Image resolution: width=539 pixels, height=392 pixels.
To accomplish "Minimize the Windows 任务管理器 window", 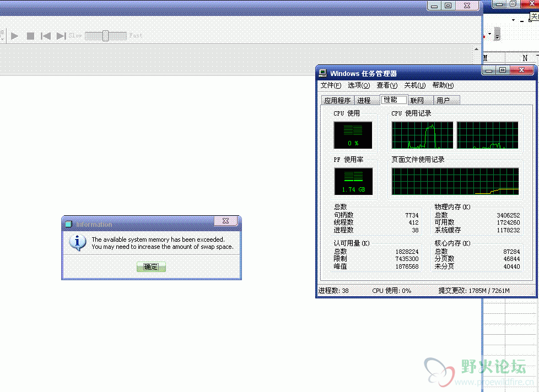I will 488,70.
